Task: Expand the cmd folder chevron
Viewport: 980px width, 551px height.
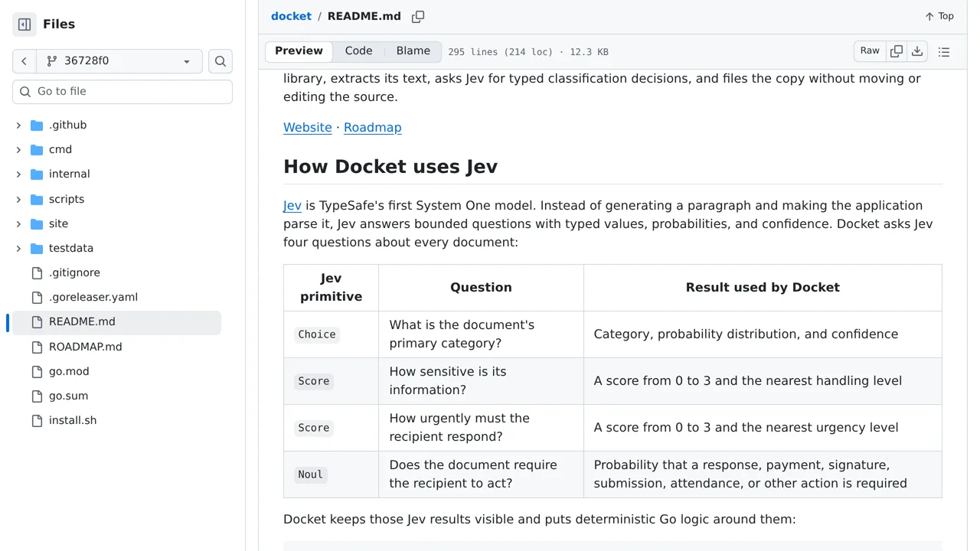Action: point(18,150)
